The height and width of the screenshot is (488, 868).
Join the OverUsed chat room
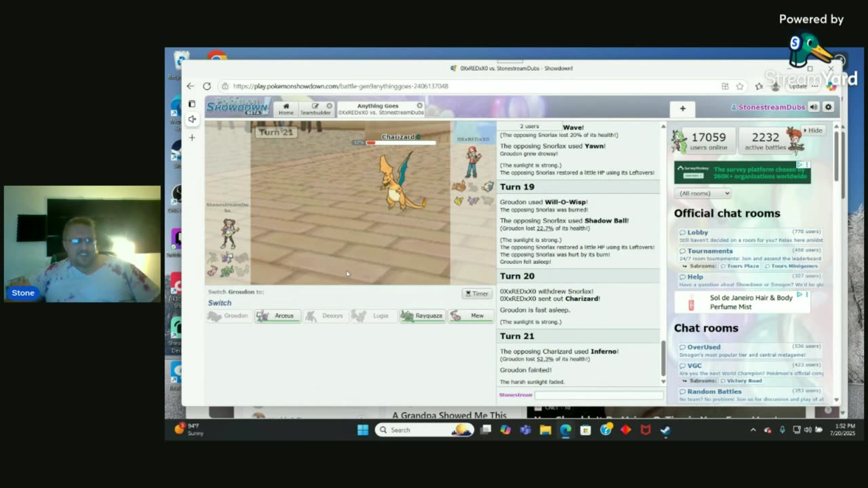coord(751,350)
